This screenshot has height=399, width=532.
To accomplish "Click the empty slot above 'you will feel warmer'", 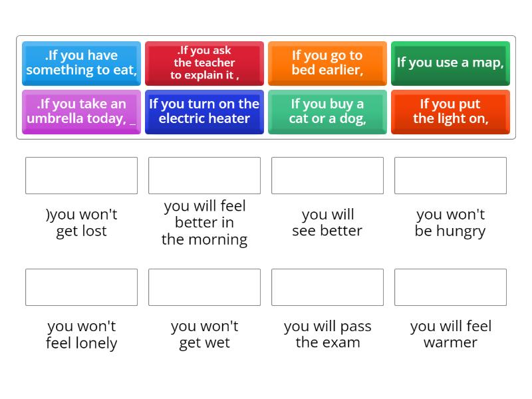I will (450, 287).
